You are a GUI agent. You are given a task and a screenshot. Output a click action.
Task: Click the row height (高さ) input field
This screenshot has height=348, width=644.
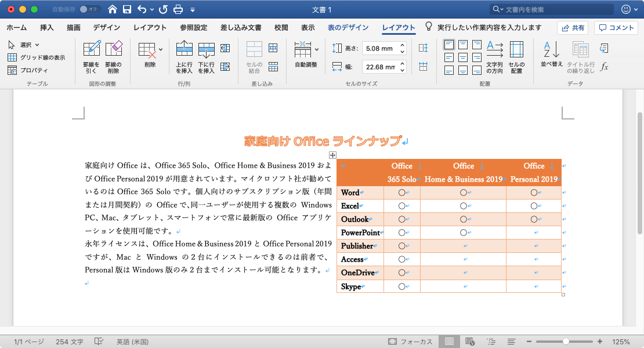(381, 48)
